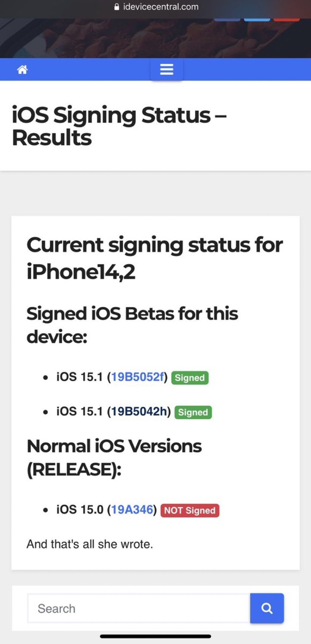The width and height of the screenshot is (311, 644).
Task: Open the hamburger menu
Action: [x=167, y=69]
